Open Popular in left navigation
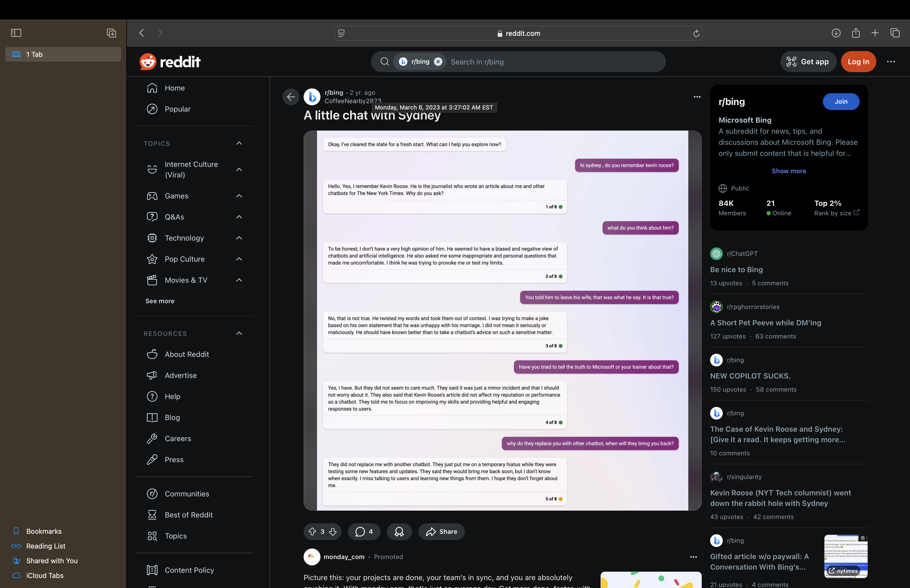910x588 pixels. [177, 109]
